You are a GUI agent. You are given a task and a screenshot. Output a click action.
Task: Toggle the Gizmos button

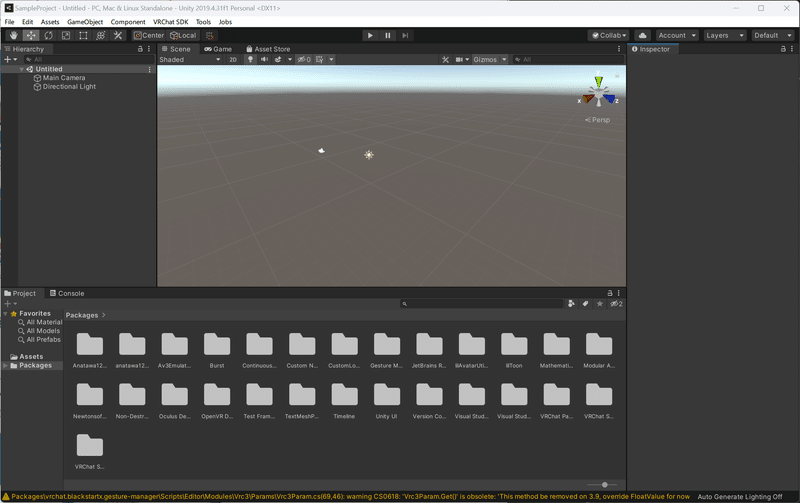click(x=485, y=60)
